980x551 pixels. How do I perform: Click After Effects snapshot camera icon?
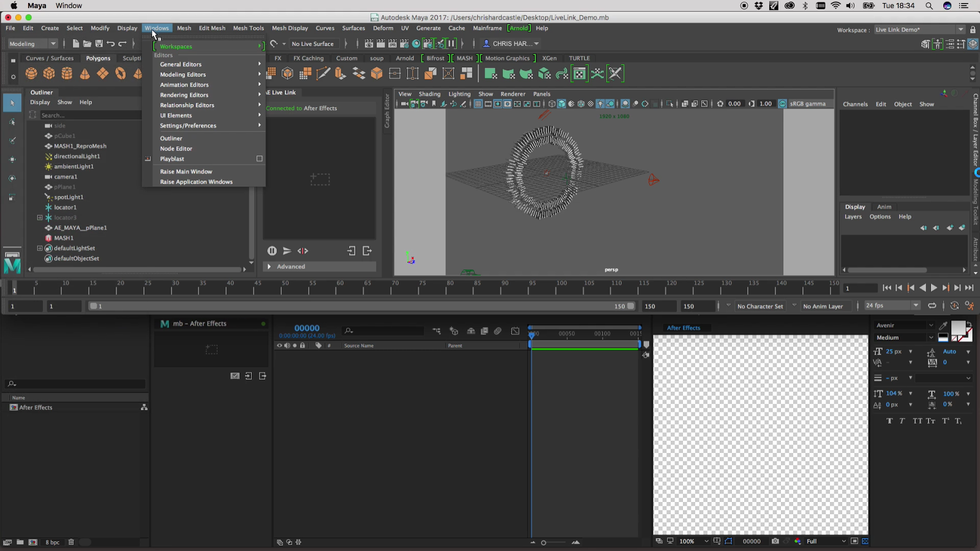coord(775,541)
